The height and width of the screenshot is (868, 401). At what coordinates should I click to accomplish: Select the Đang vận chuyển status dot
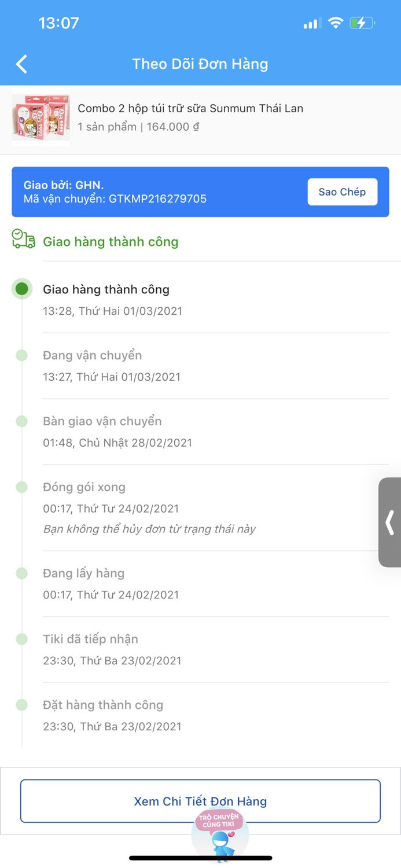click(21, 355)
